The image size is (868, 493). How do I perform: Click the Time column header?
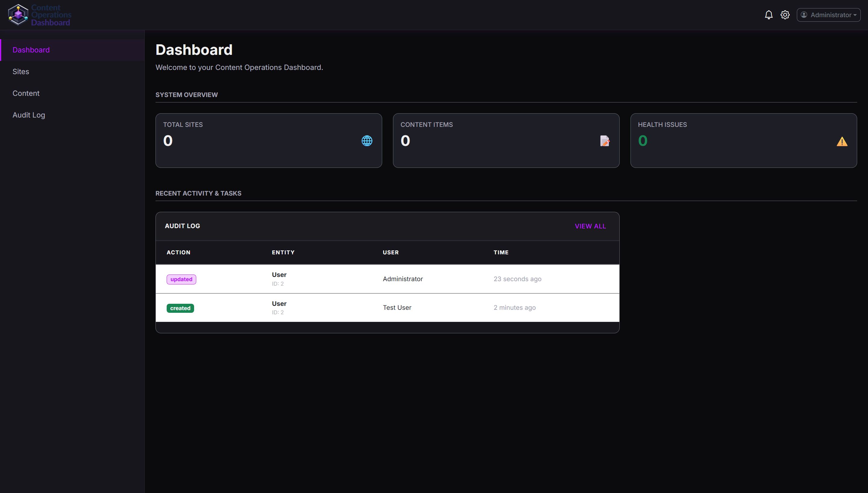(x=501, y=252)
